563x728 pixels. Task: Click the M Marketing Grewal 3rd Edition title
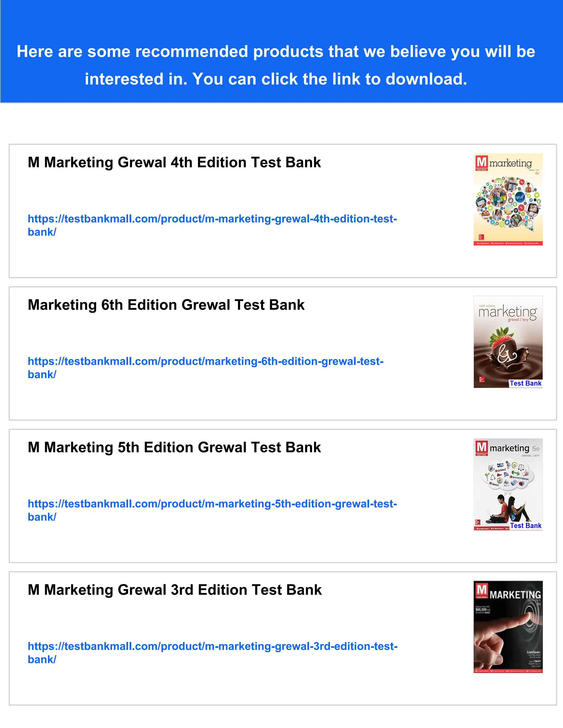175,590
